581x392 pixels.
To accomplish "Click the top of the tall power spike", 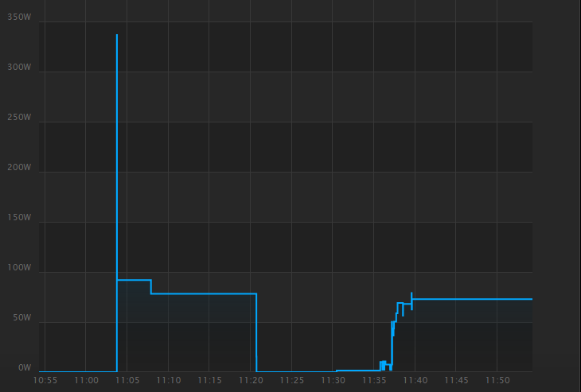I will (117, 36).
